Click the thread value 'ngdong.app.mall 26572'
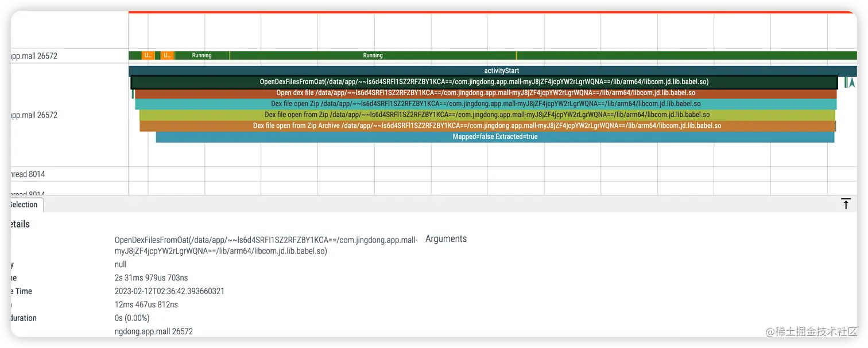This screenshot has width=868, height=348. click(154, 331)
